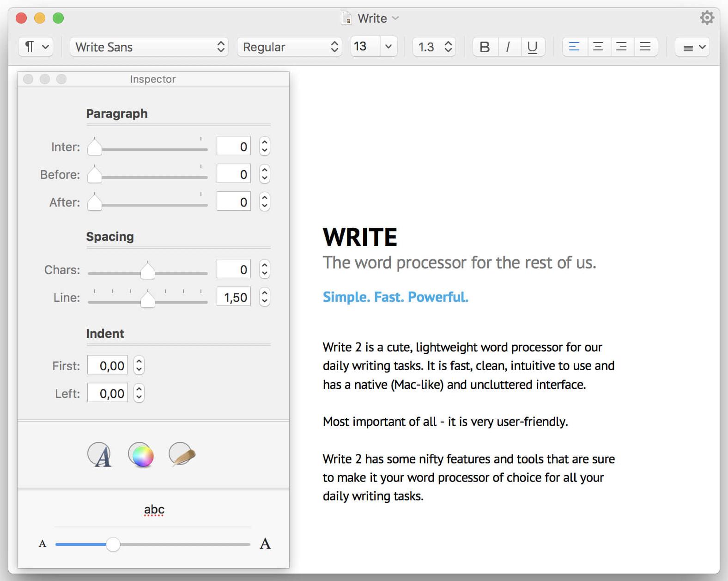Image resolution: width=728 pixels, height=581 pixels.
Task: Click the Line spacing slider
Action: click(x=148, y=299)
